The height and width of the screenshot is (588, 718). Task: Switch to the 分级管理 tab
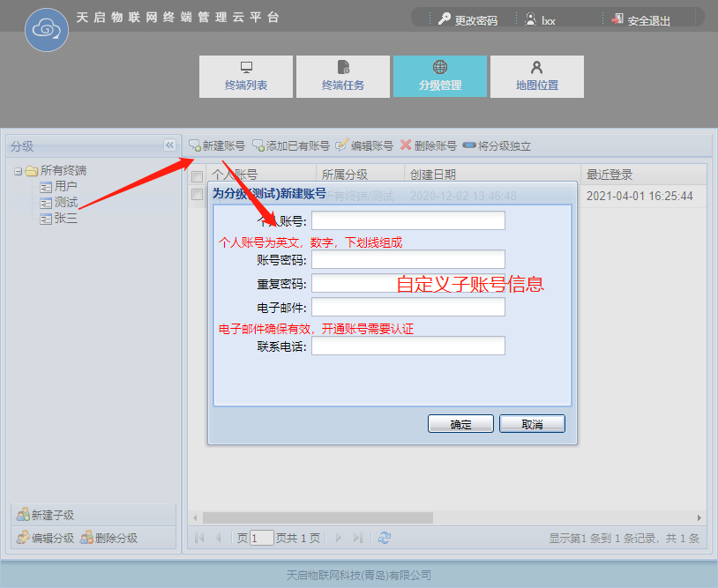coord(440,77)
